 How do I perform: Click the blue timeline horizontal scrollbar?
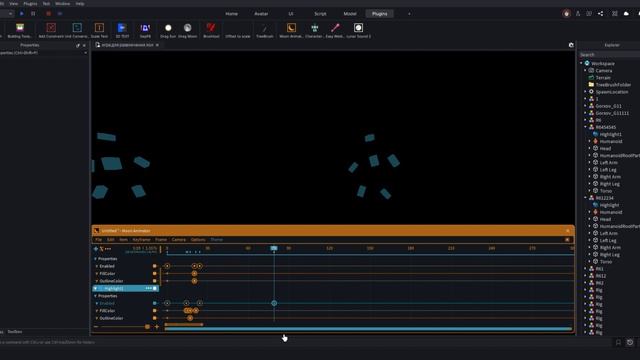click(x=369, y=329)
